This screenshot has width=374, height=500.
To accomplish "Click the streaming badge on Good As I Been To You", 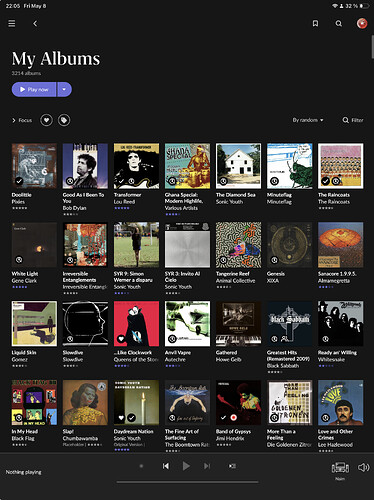I will [x=70, y=181].
